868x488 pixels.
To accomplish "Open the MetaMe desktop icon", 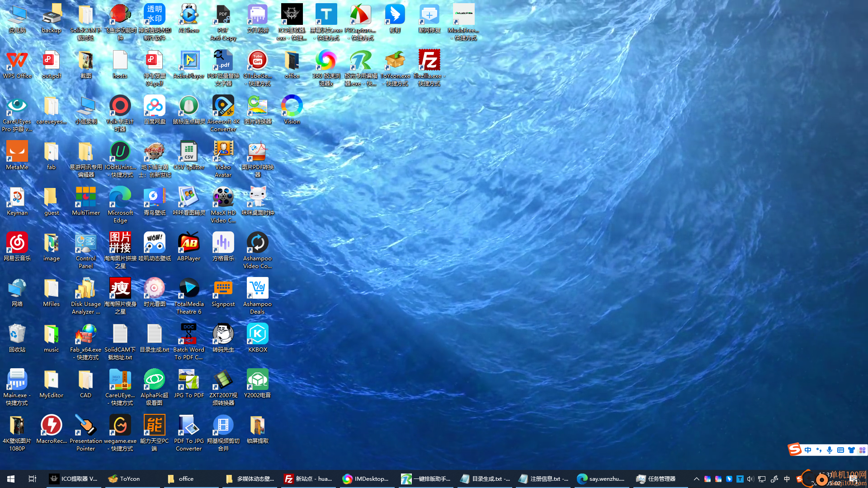I will [17, 156].
